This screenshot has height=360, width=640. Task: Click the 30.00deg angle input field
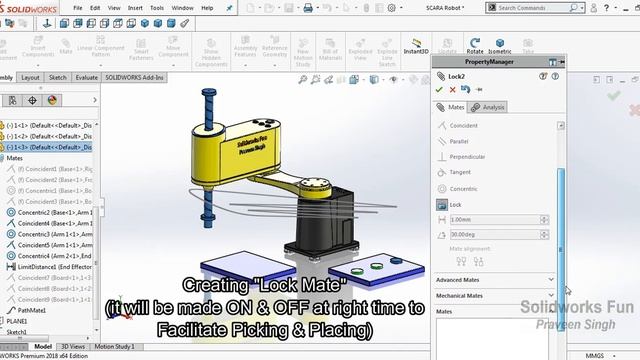tap(495, 235)
